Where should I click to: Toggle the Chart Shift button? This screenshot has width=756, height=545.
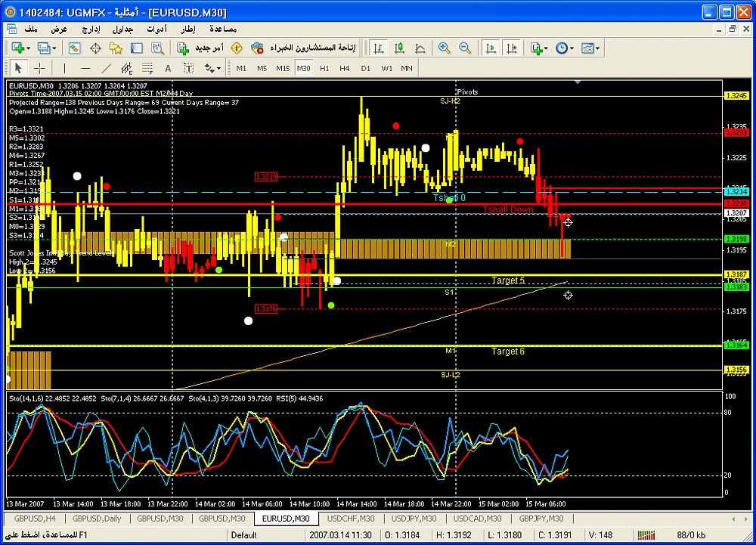[x=513, y=48]
